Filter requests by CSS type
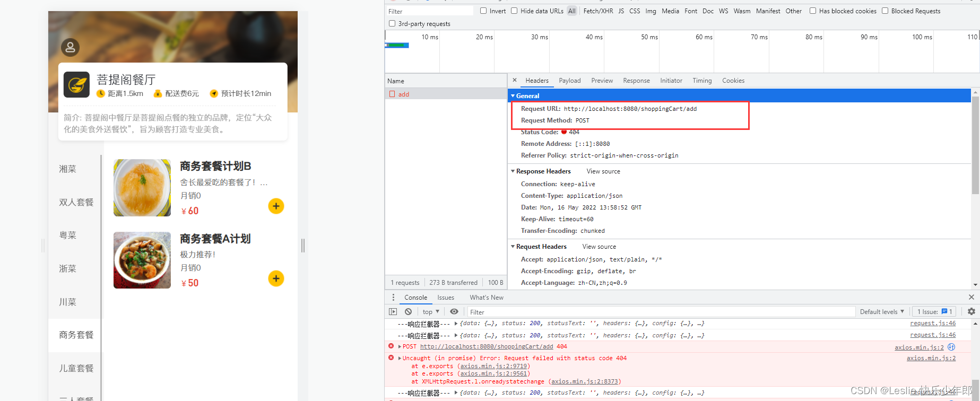The image size is (980, 401). click(x=635, y=11)
